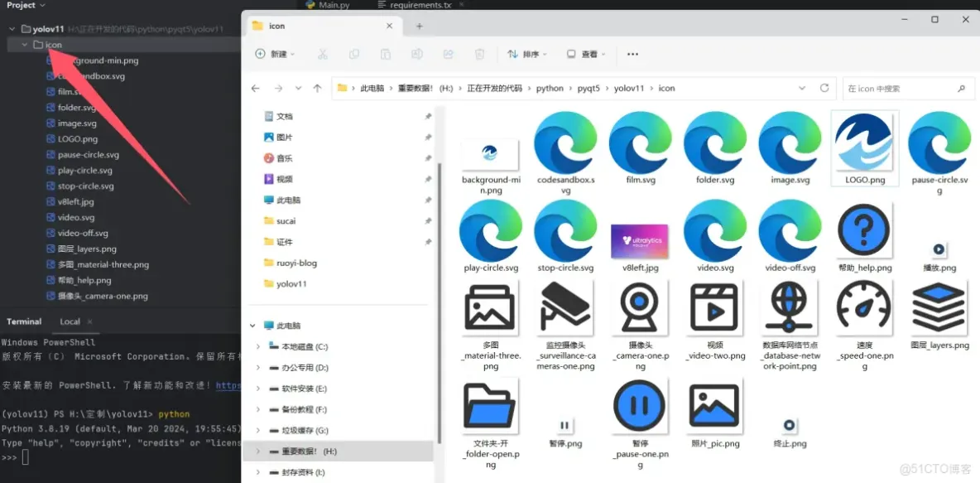
Task: Click pyqt5 in the address breadcrumb
Action: pos(588,88)
